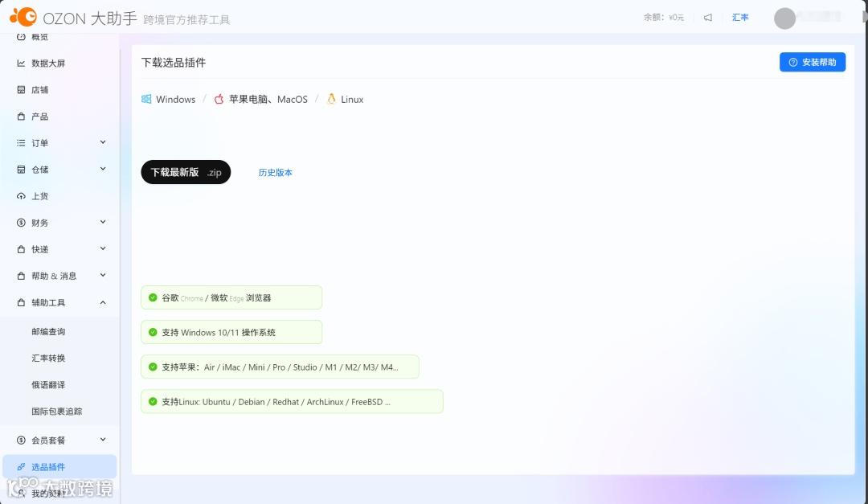The image size is (868, 504).
Task: Click the 店铺 shop icon
Action: point(21,90)
